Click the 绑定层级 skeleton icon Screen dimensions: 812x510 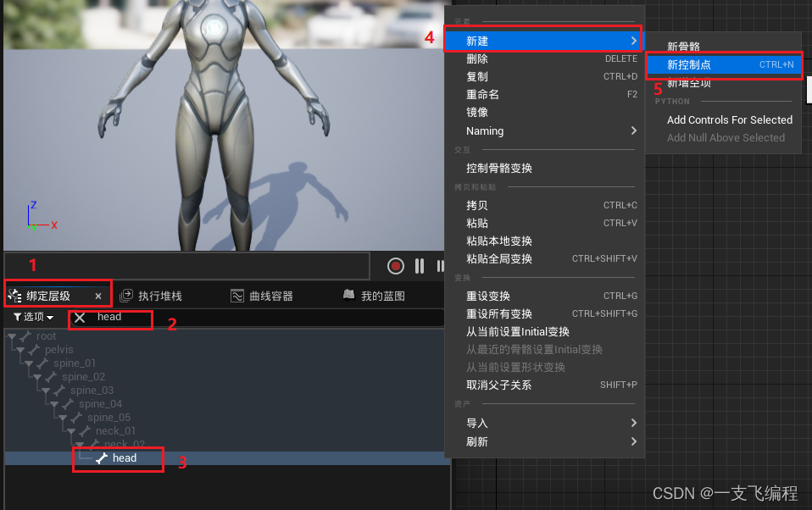coord(15,294)
